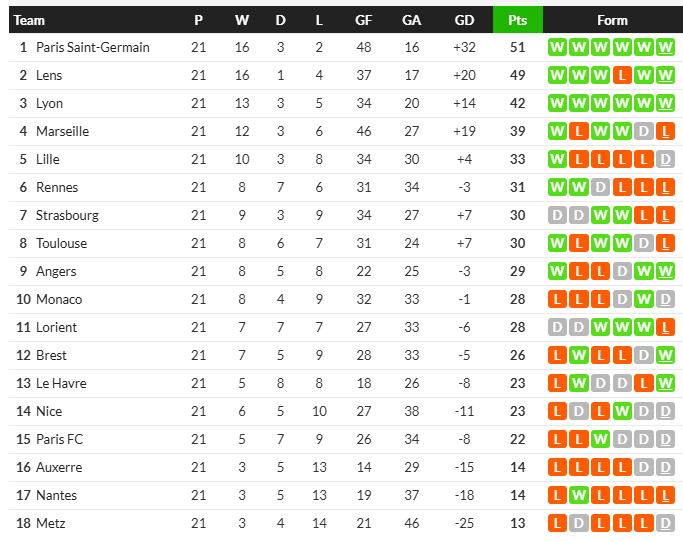Open Le Havre's underlined W latest result

pos(665,383)
